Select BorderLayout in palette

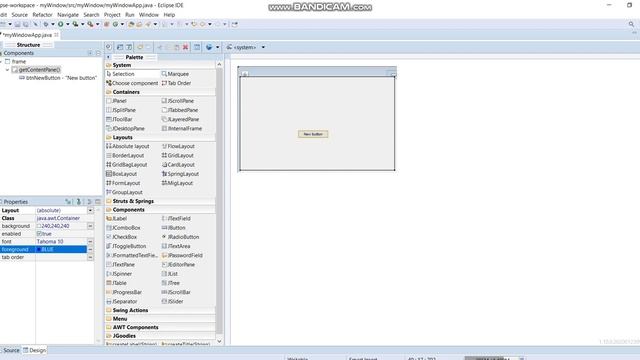[x=125, y=156]
